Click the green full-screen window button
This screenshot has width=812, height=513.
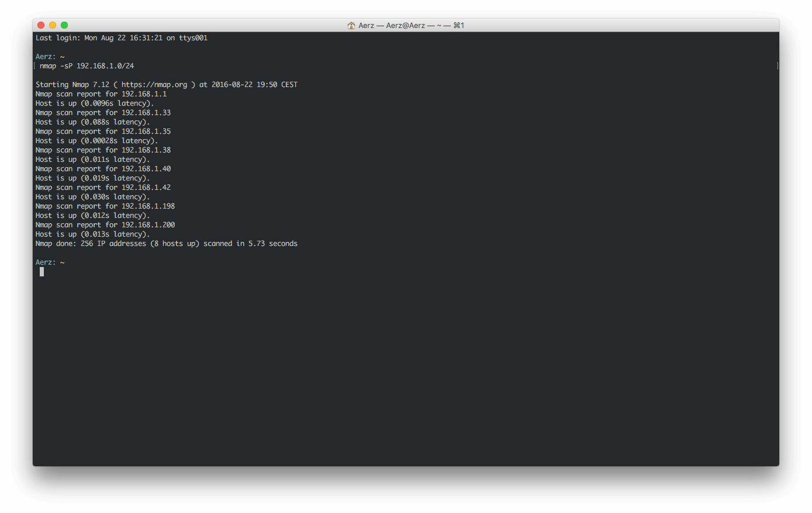(64, 25)
